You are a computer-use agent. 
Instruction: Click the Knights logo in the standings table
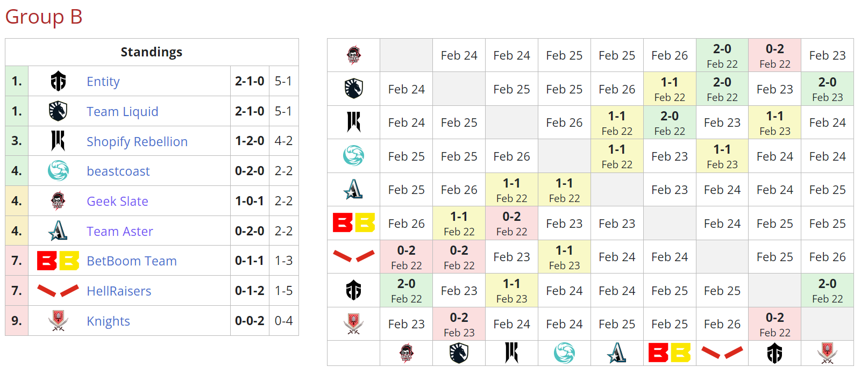[x=58, y=321]
